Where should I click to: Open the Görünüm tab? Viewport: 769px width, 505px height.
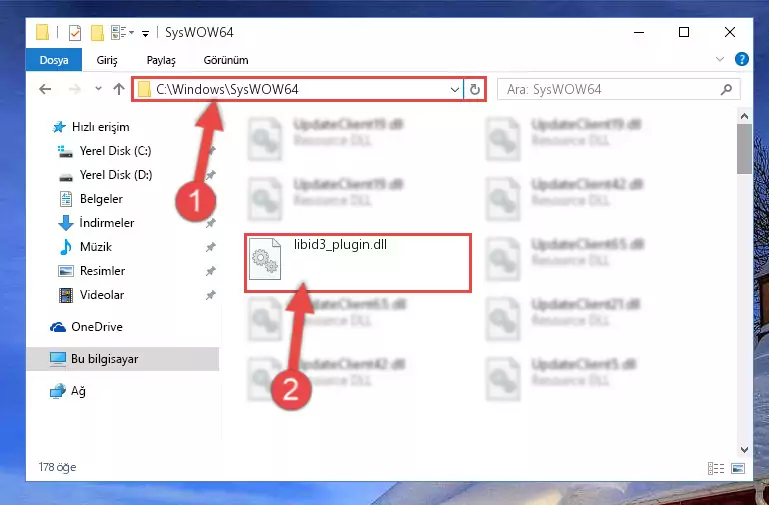click(226, 60)
